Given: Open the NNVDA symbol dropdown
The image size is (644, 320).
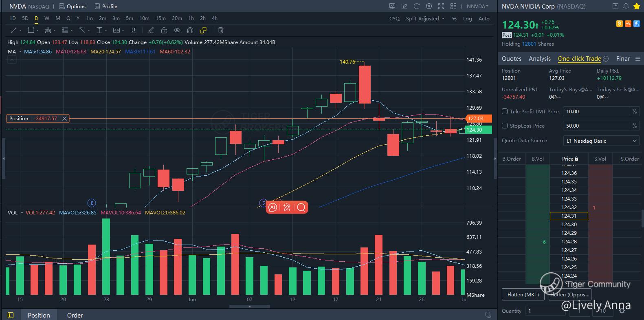Looking at the screenshot, I should pyautogui.click(x=477, y=6).
